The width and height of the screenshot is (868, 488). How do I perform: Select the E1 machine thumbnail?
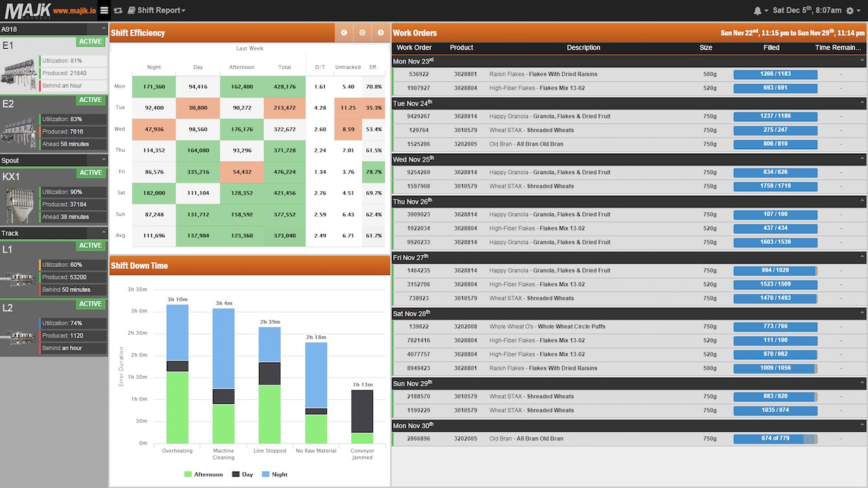click(19, 73)
